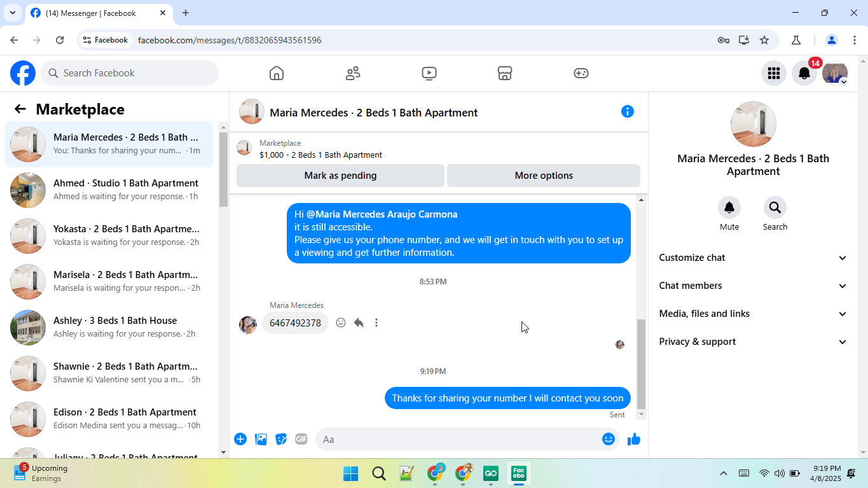Open the Facebook logo home link
The height and width of the screenshot is (488, 868).
(x=23, y=73)
